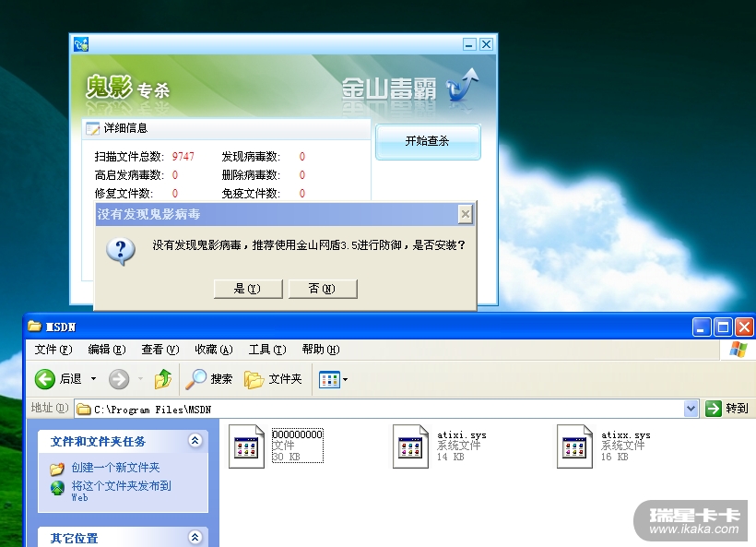Select the atixx.sys file name
This screenshot has height=547, width=756.
(x=625, y=434)
